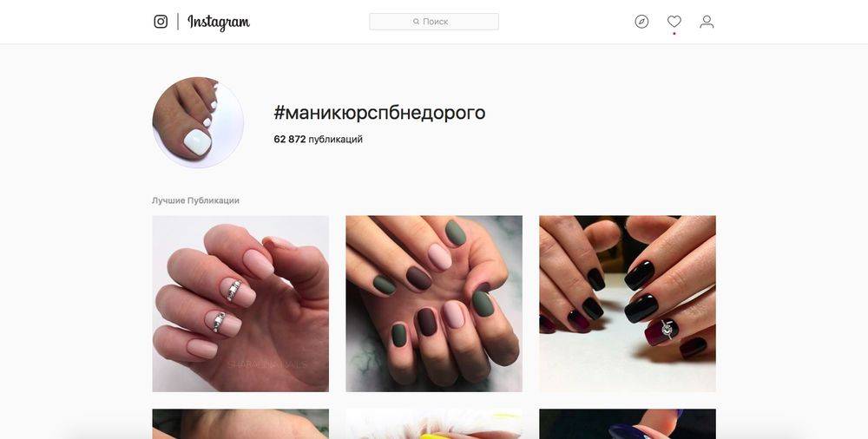The height and width of the screenshot is (439, 868).
Task: Click the Instagram camera logo icon
Action: 161,22
